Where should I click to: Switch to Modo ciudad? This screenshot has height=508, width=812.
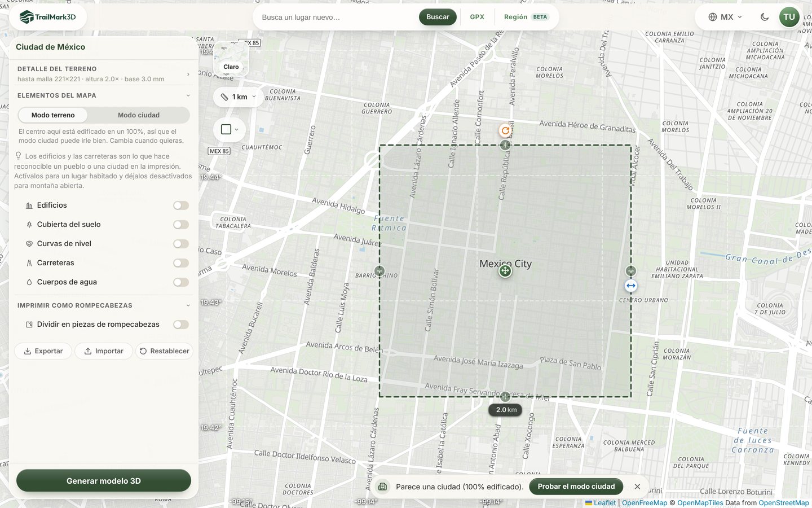point(139,115)
